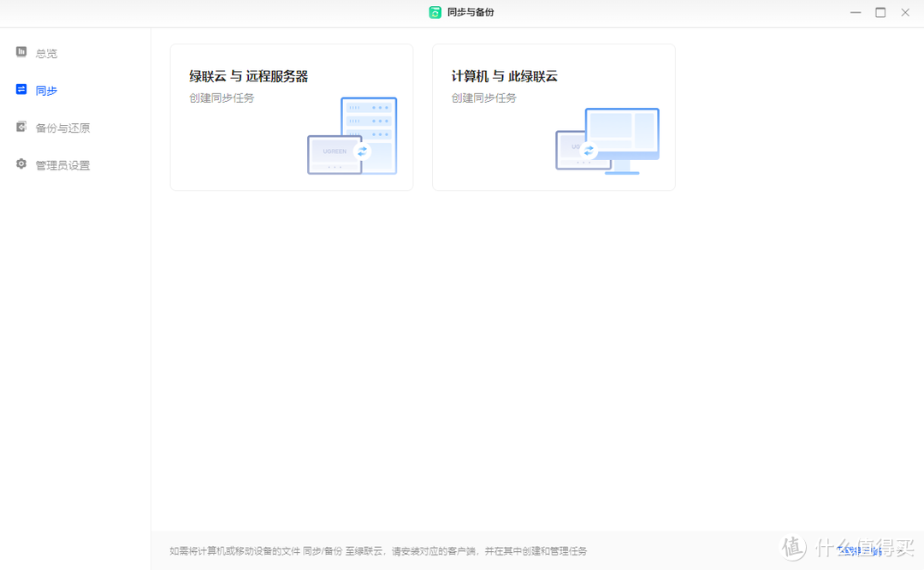Minimize the 同步与备份 window
This screenshot has width=924, height=570.
click(x=855, y=12)
